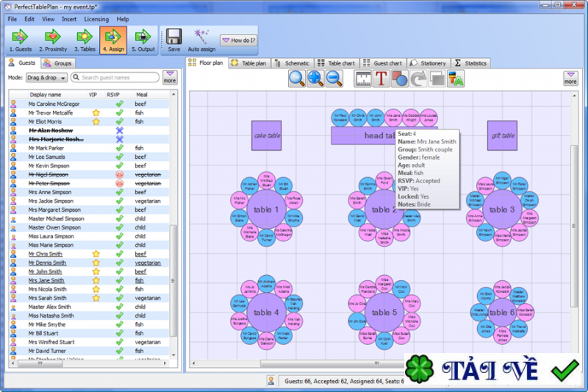588x392 pixels.
Task: Sort by the VIP column header
Action: tap(93, 95)
